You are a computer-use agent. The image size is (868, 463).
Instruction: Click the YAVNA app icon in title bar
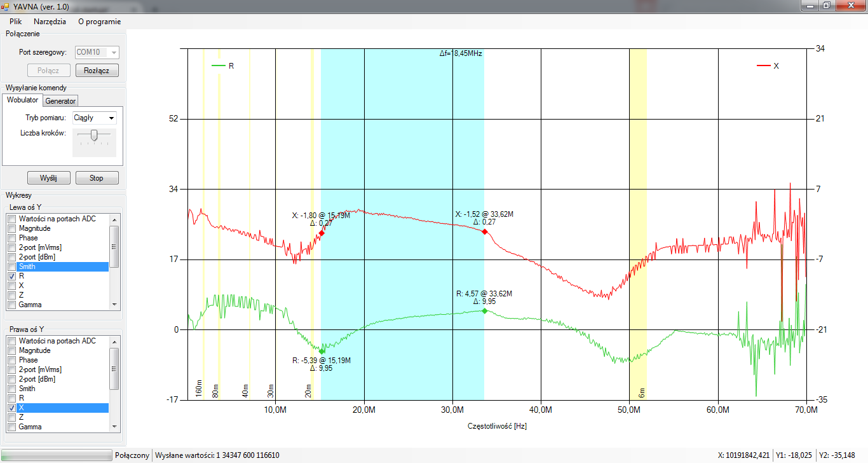click(x=6, y=6)
